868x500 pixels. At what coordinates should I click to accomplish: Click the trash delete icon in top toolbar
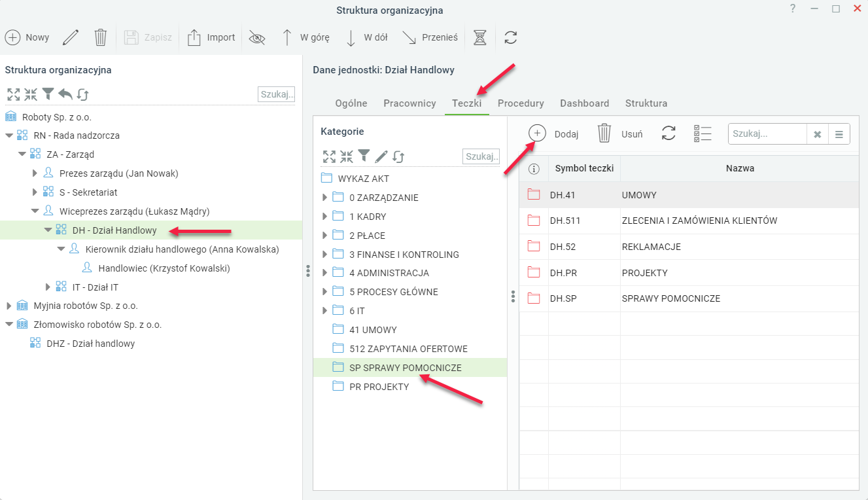click(100, 37)
